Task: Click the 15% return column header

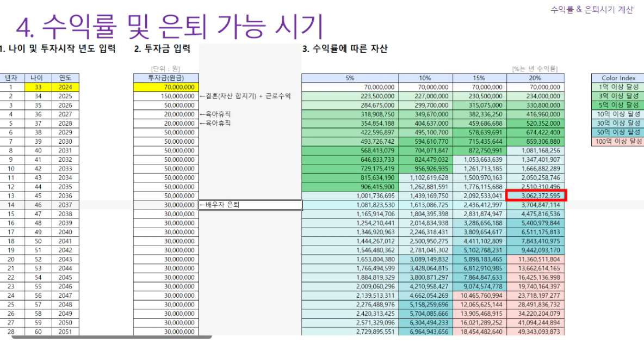Action: [x=479, y=78]
